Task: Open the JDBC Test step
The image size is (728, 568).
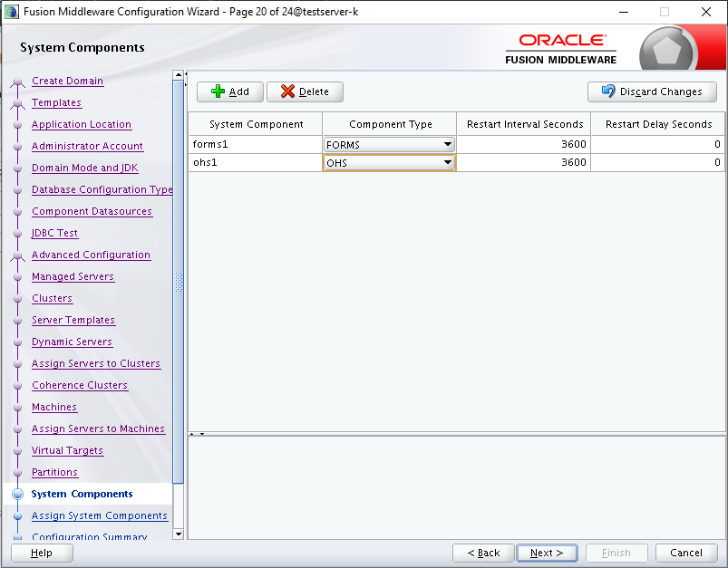Action: [x=54, y=233]
